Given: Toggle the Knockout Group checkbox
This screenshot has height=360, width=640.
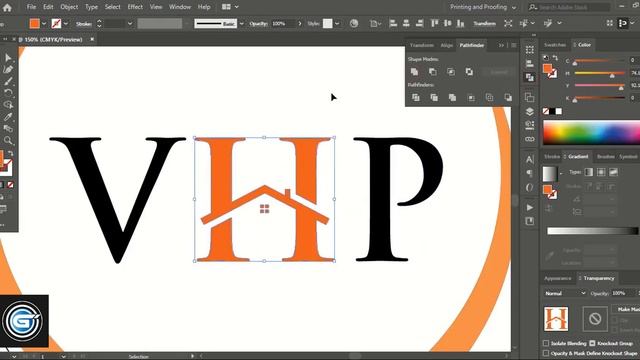Looking at the screenshot, I should click(x=592, y=343).
